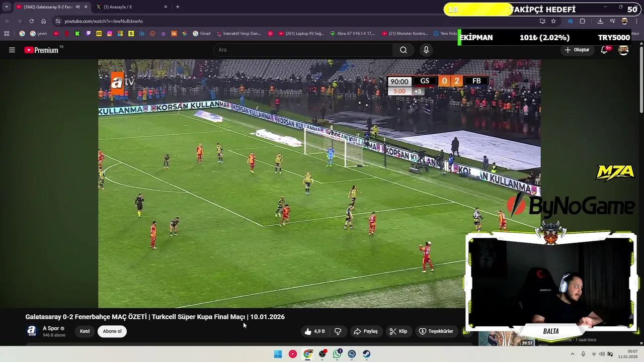
Task: Open volume control in system tray
Action: 602,354
